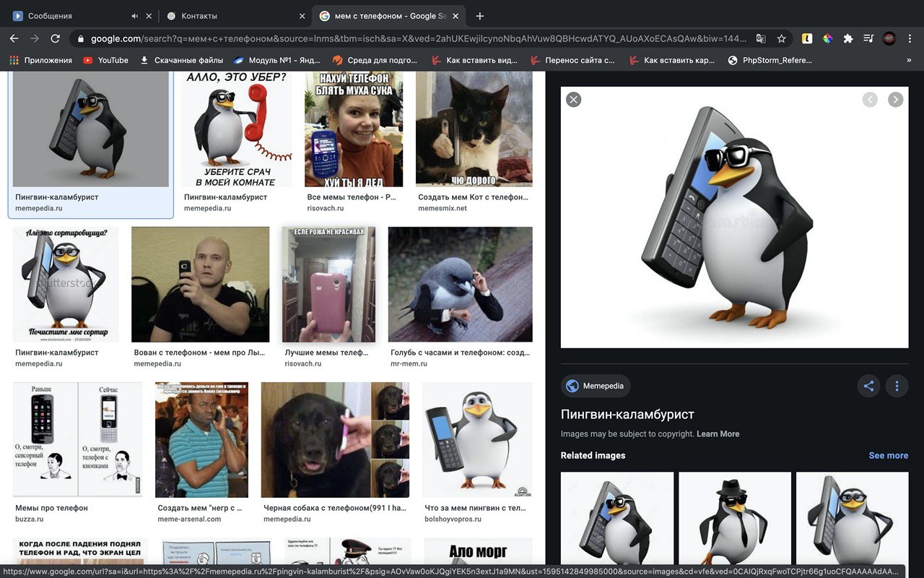Switch to the Контакты tab
This screenshot has height=578, width=924.
coord(235,16)
